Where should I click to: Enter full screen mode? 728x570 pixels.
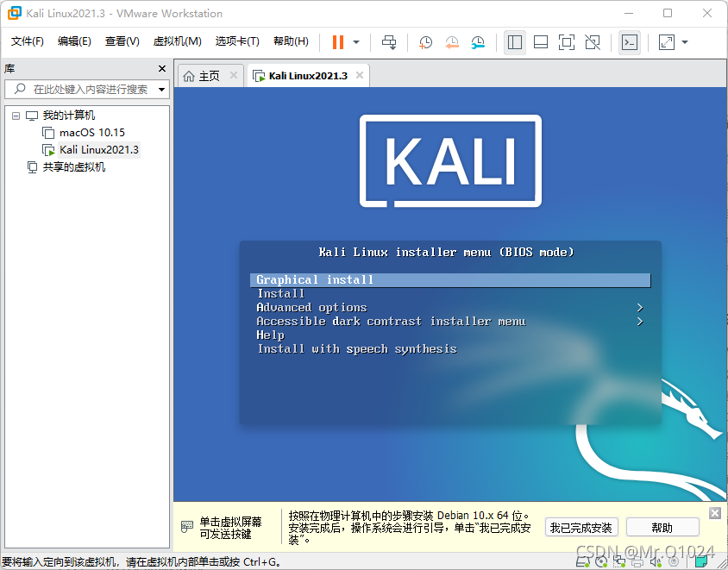click(567, 42)
